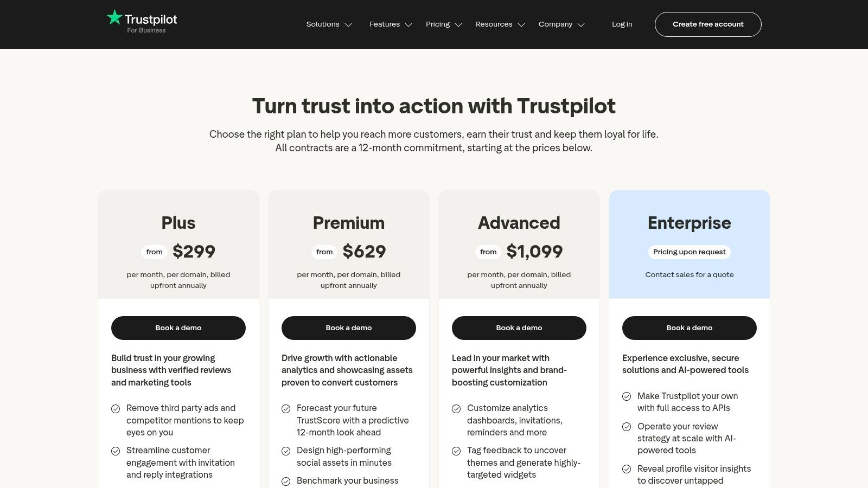Select the Pricing menu item
The width and height of the screenshot is (868, 488).
tap(438, 24)
